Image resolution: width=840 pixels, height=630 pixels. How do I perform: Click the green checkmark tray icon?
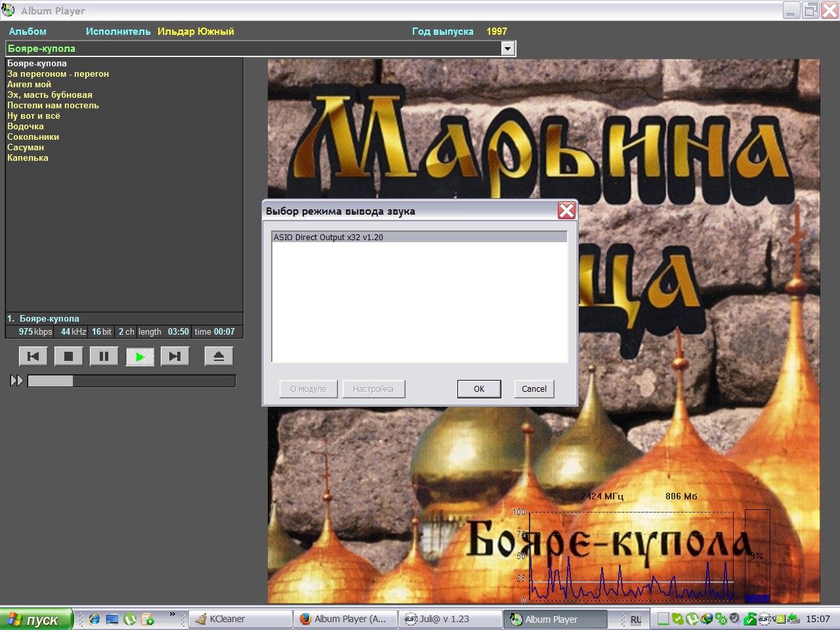click(677, 619)
